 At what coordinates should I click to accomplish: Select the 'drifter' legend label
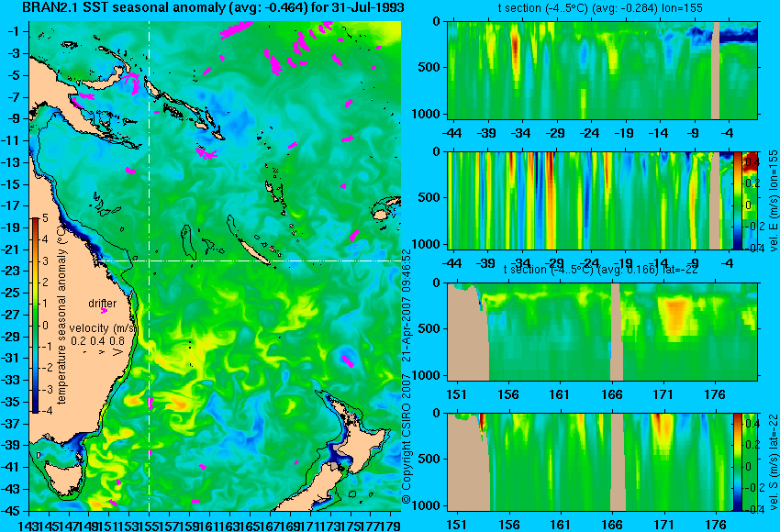(x=103, y=304)
